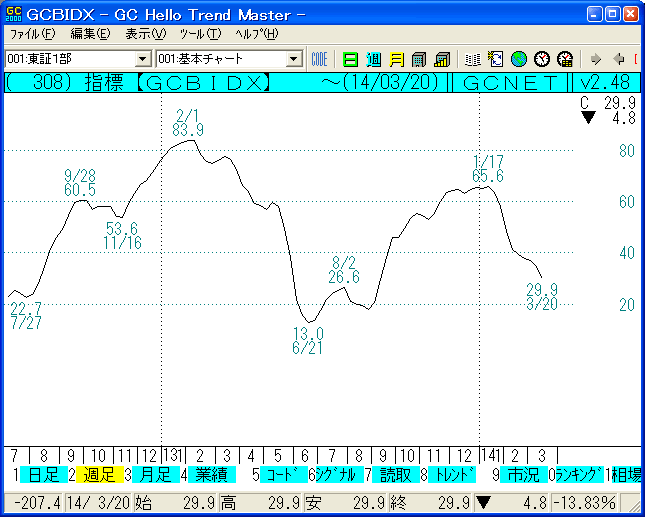Open the 001:東証1部 dropdown arrow
The width and height of the screenshot is (645, 517).
pos(143,60)
